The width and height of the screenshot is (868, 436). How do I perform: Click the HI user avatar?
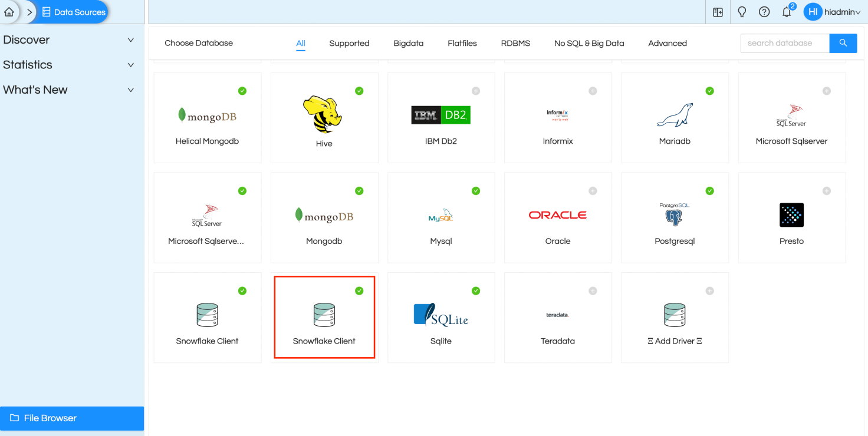tap(813, 12)
